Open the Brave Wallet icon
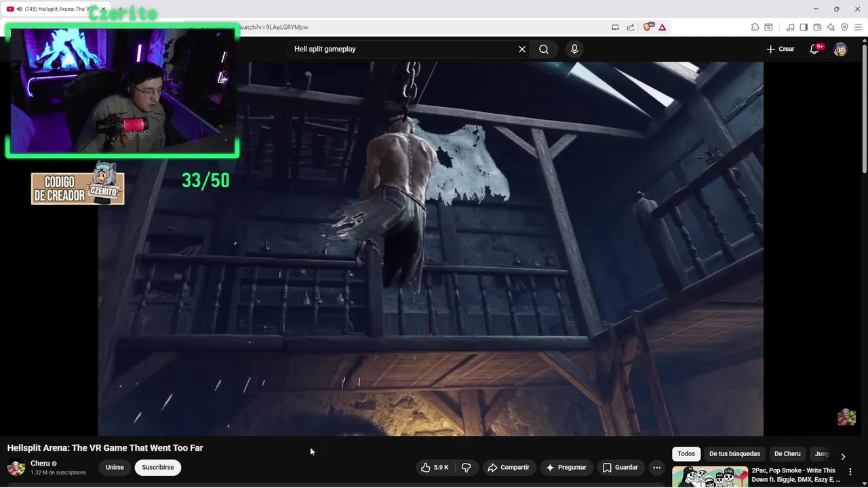This screenshot has height=488, width=868. pos(817,27)
